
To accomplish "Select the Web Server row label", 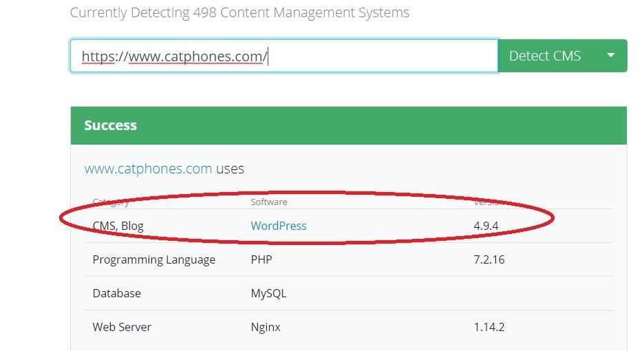I will coord(122,327).
